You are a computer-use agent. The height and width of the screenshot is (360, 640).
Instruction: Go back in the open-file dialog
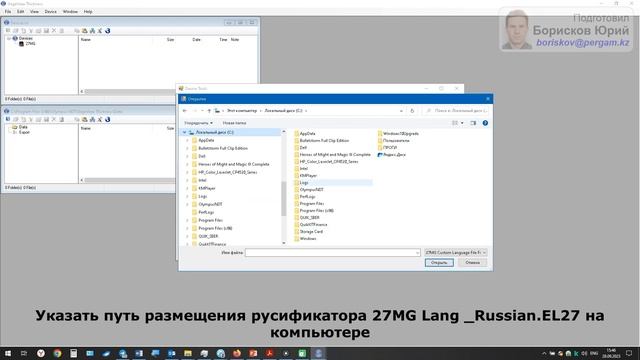[x=184, y=111]
